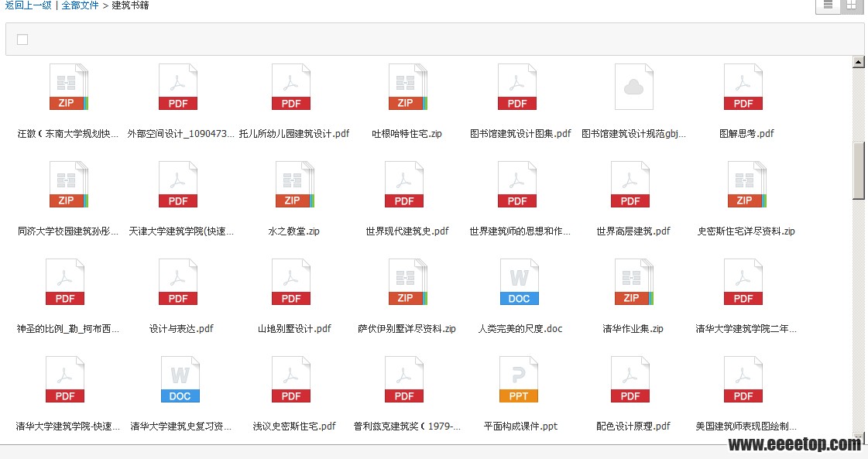The height and width of the screenshot is (459, 868).
Task: Tick the select-all checkbox
Action: [22, 39]
